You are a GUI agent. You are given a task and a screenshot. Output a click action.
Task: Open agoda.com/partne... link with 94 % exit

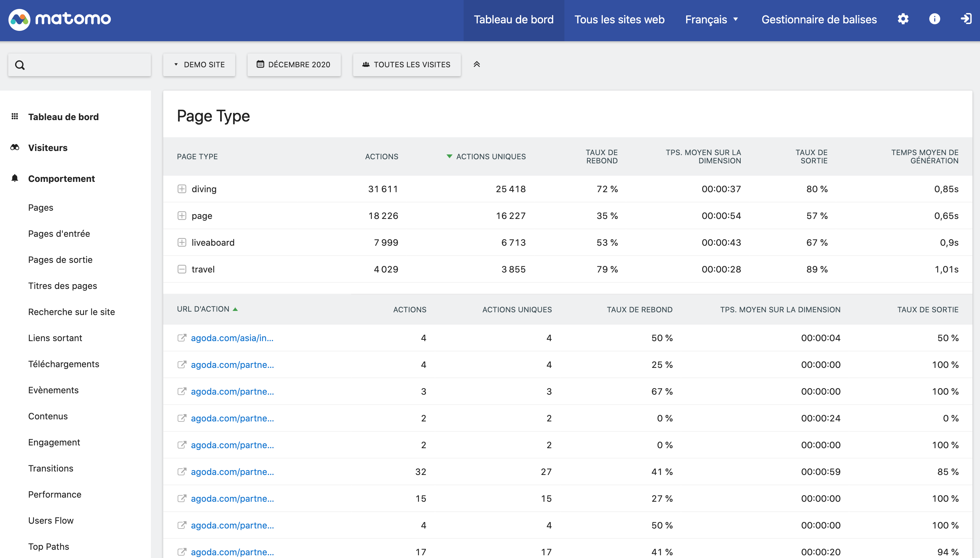point(232,552)
